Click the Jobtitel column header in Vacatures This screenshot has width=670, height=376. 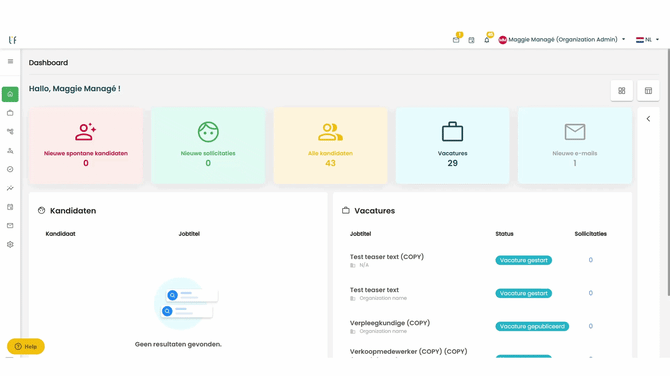[360, 234]
